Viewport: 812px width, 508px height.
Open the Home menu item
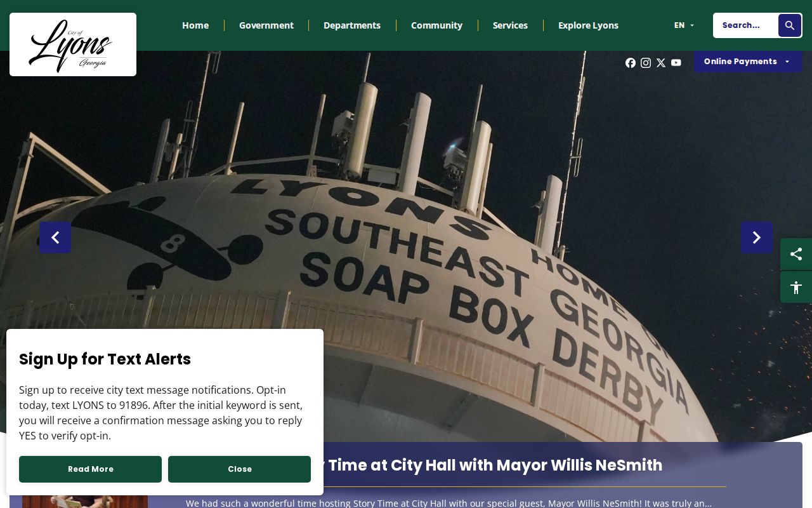click(195, 25)
